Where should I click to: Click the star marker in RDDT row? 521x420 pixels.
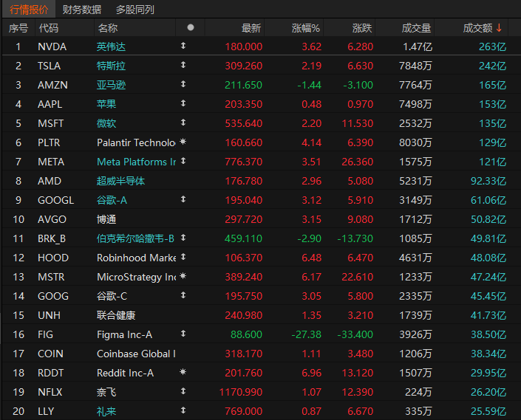(183, 372)
